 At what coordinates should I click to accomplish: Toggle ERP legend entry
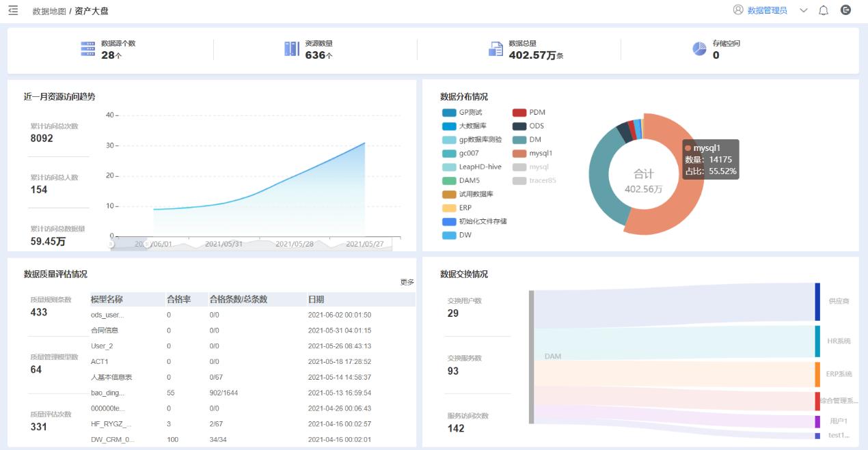click(457, 208)
